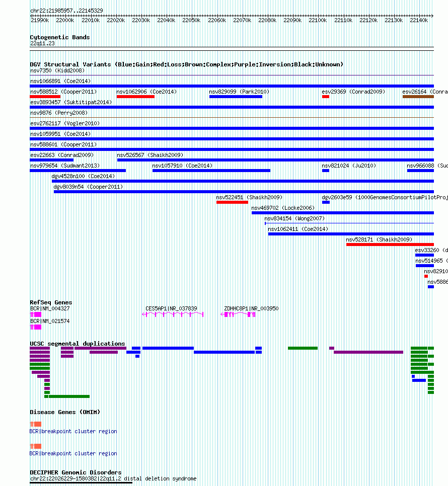Click the nsv979654 (Sudmant2013) blue bar
The height and width of the screenshot is (486, 448).
click(78, 171)
